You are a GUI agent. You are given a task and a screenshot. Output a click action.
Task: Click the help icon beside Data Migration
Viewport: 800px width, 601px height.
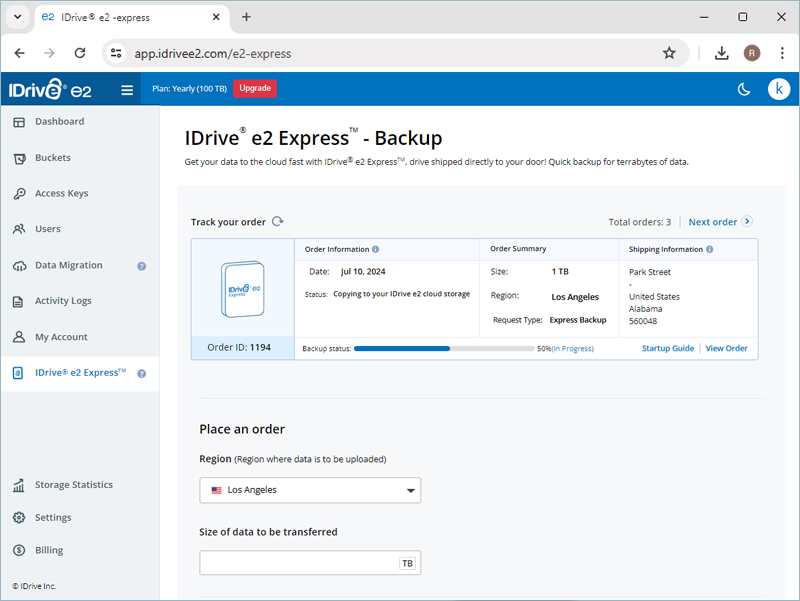click(142, 266)
